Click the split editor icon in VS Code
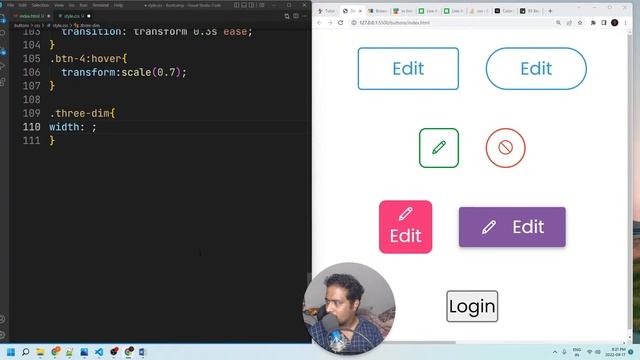The width and height of the screenshot is (640, 360). 296,16
